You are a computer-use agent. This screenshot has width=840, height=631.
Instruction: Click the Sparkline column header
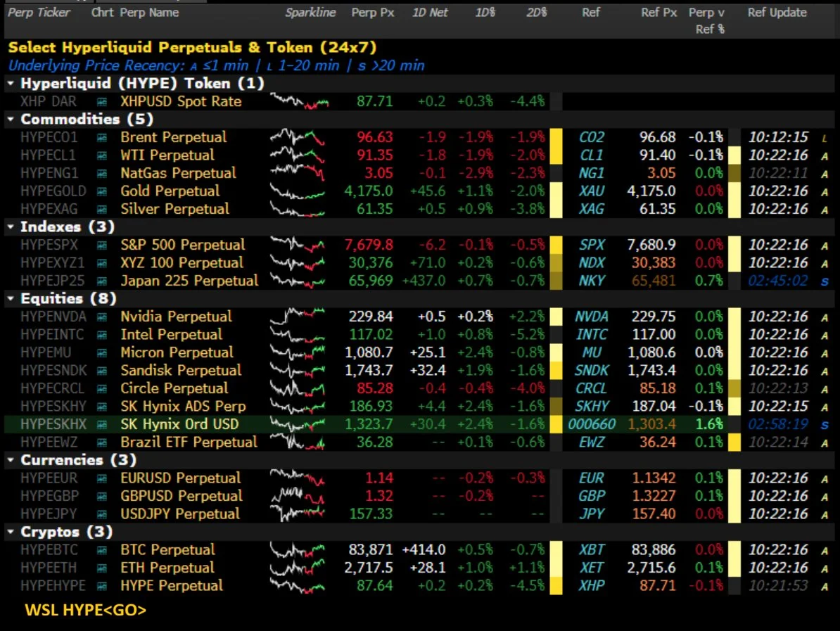pyautogui.click(x=310, y=13)
